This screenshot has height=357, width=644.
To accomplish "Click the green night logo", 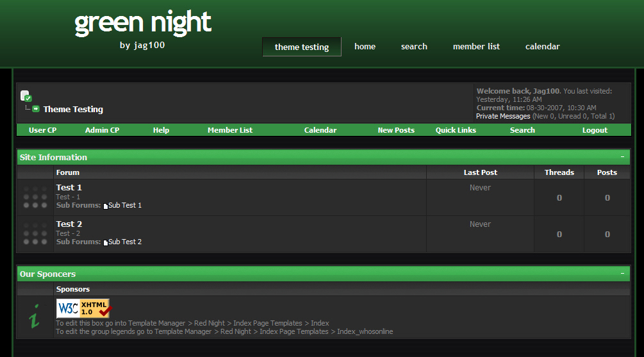I will click(142, 24).
